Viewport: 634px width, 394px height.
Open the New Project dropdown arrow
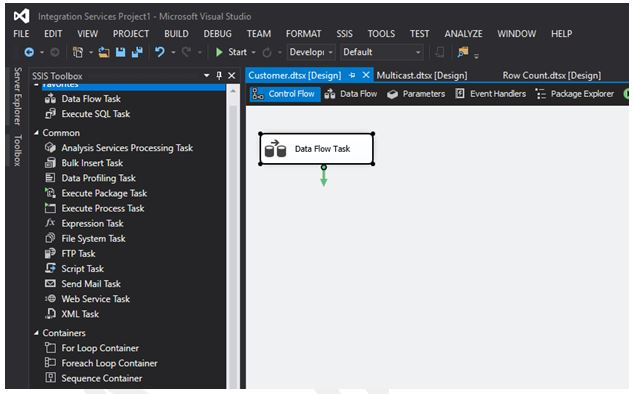[x=91, y=53]
